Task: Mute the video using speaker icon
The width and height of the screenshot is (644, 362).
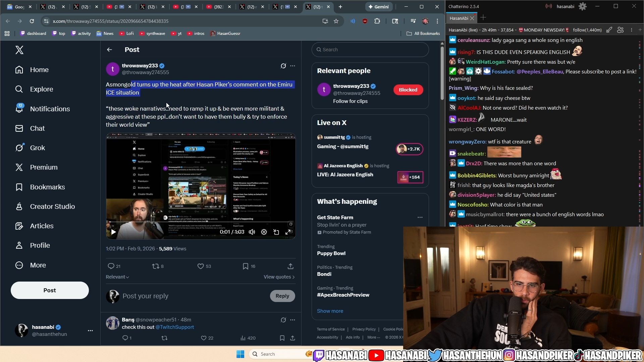Action: click(252, 232)
